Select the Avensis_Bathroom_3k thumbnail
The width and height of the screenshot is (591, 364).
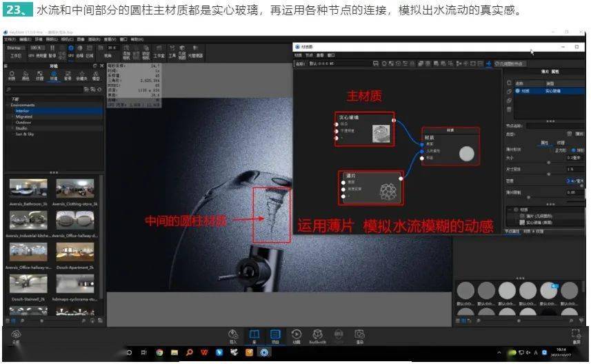pyautogui.click(x=29, y=188)
